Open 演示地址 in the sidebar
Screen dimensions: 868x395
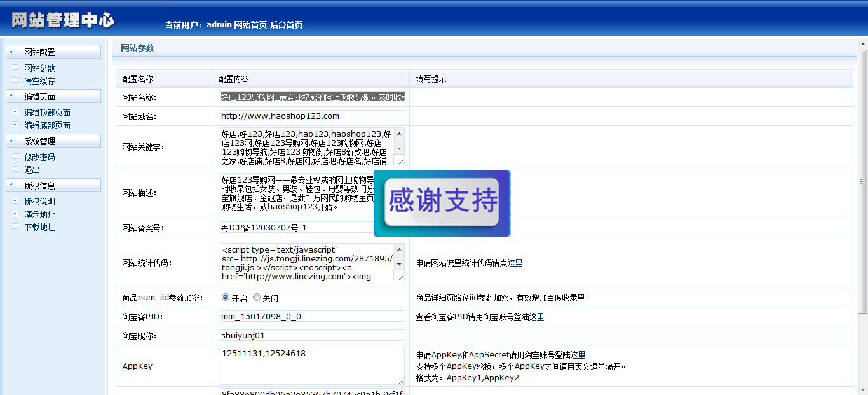39,214
